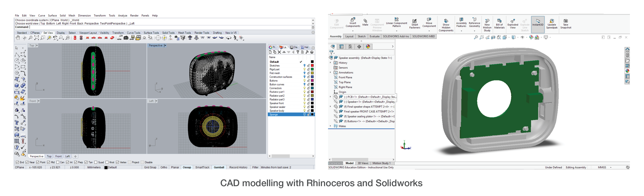Select the Rhino Text tool in left toolbar

[17, 123]
